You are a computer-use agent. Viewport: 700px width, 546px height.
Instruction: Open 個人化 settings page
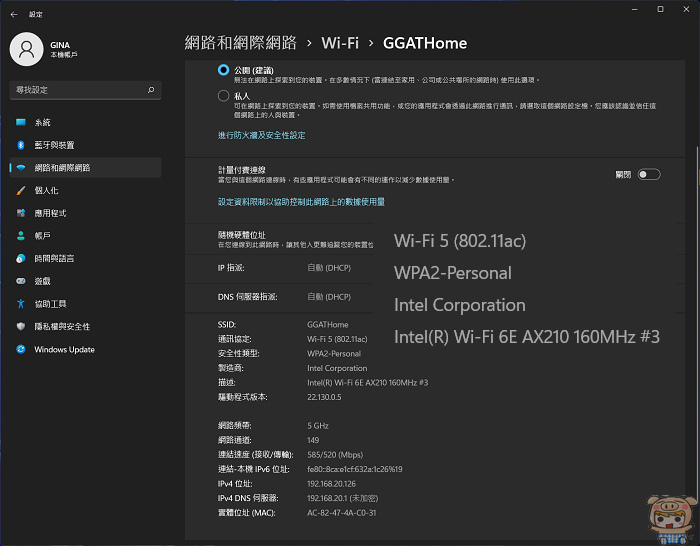coord(85,191)
